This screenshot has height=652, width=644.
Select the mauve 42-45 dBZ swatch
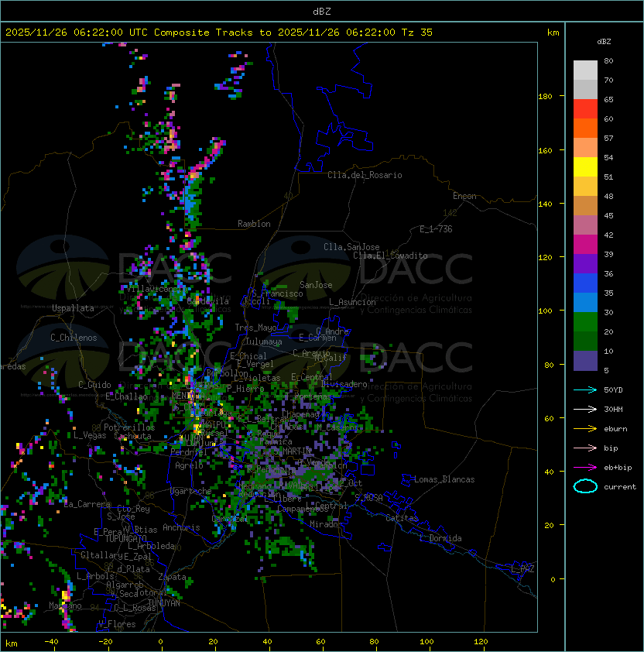pos(585,225)
